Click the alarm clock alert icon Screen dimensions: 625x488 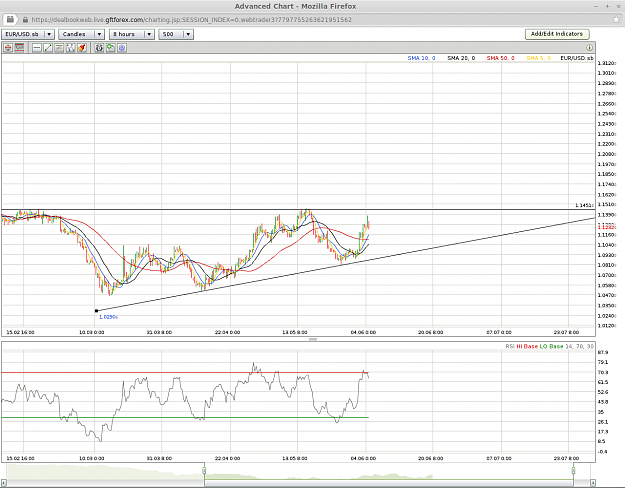pyautogui.click(x=99, y=48)
